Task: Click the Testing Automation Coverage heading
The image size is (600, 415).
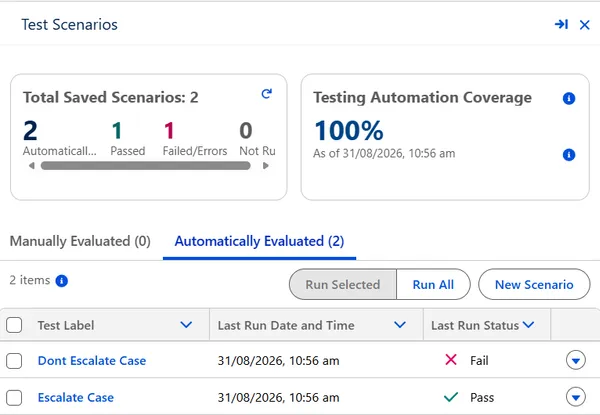Action: pyautogui.click(x=422, y=98)
